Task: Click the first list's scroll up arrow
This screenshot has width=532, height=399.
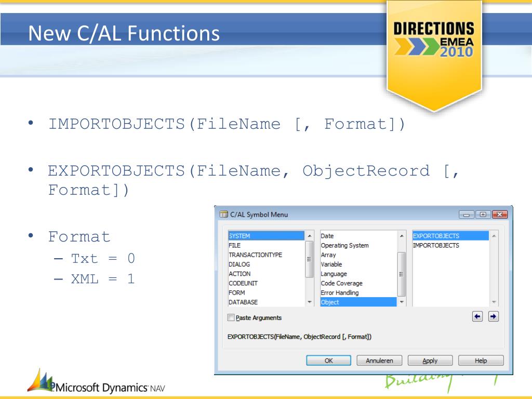Action: coord(310,236)
